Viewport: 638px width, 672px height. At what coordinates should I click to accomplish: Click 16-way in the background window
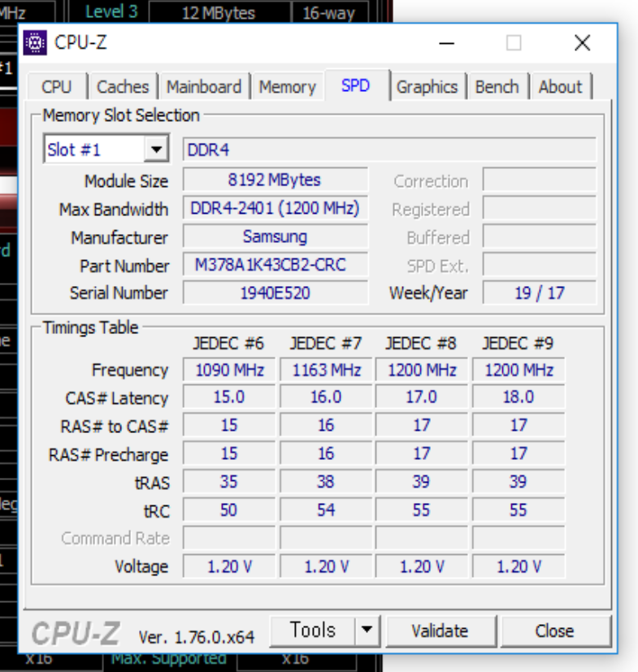point(329,13)
